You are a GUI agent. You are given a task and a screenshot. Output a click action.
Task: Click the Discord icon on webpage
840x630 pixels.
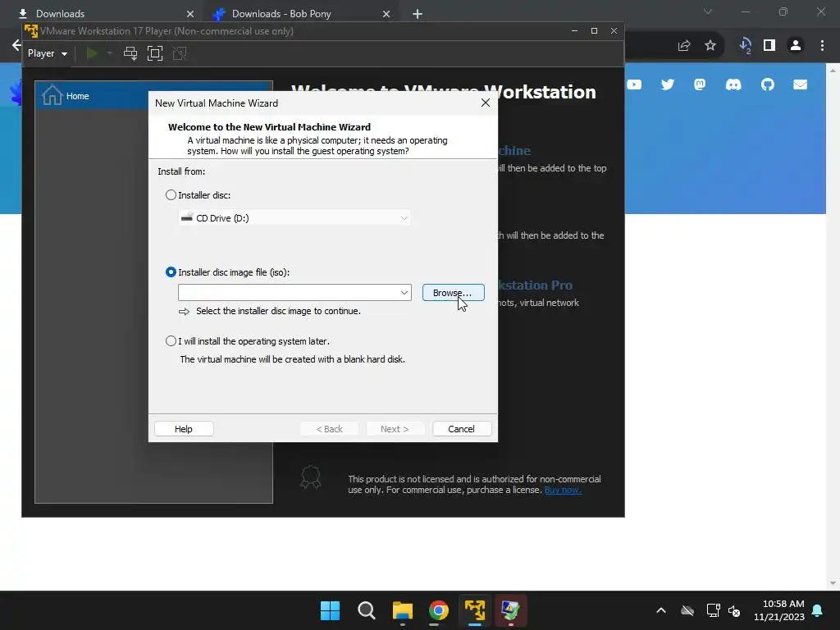coord(733,84)
